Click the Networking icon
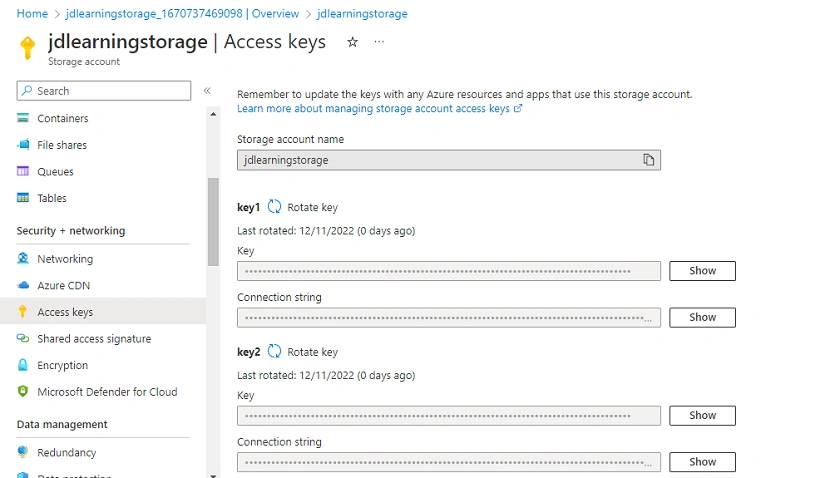The image size is (840, 478). 23,258
